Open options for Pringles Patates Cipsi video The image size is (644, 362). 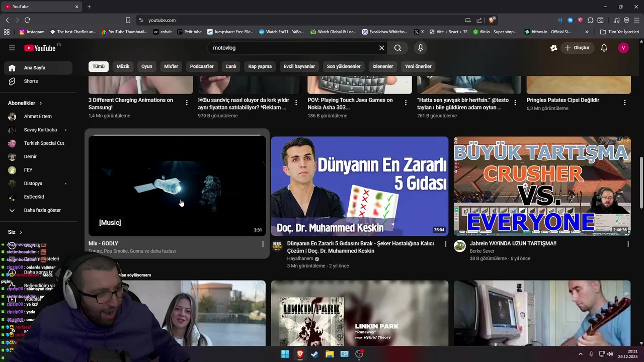tap(625, 103)
